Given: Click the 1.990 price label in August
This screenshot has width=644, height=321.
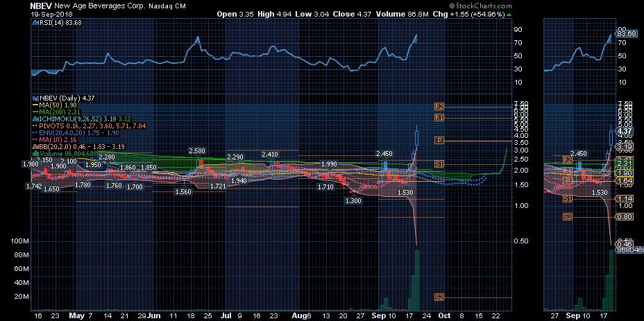Looking at the screenshot, I should [x=328, y=164].
